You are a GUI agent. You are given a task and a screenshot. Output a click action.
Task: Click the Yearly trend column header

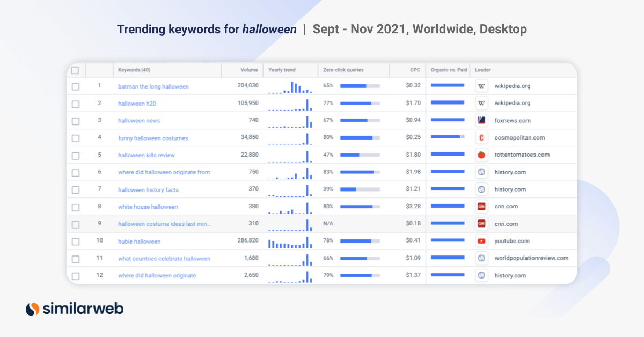click(x=282, y=70)
